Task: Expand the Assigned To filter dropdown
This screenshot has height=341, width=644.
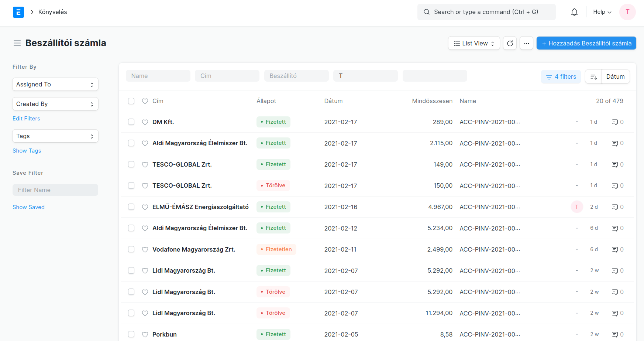Action: click(55, 84)
